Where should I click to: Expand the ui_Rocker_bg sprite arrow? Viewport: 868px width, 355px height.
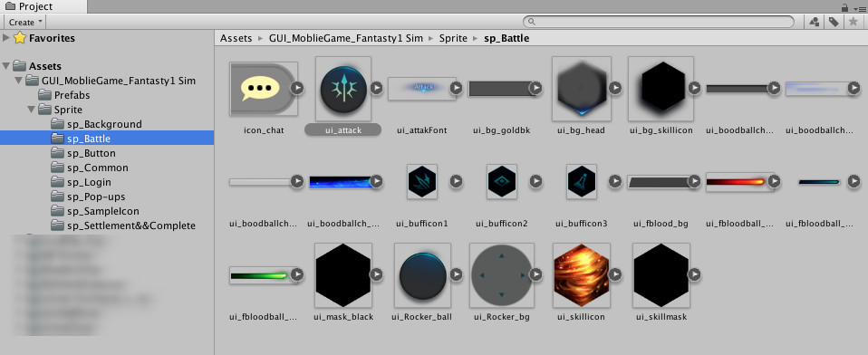[535, 274]
